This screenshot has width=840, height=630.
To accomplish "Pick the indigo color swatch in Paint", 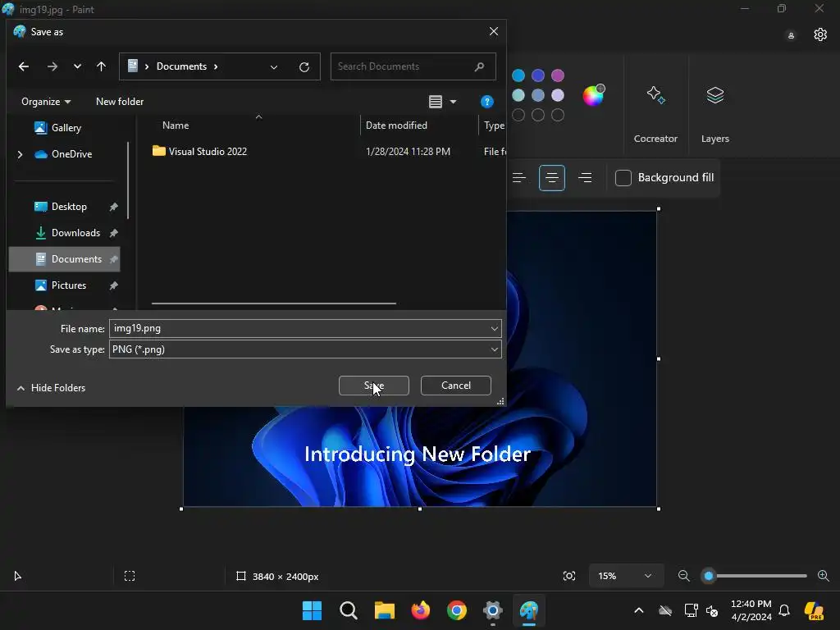I will click(538, 75).
